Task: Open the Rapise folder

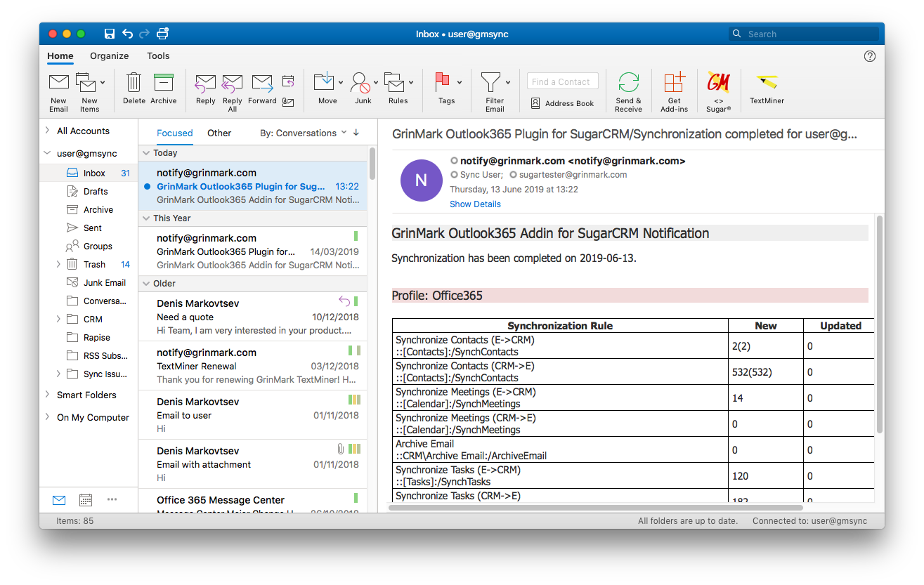Action: coord(89,337)
